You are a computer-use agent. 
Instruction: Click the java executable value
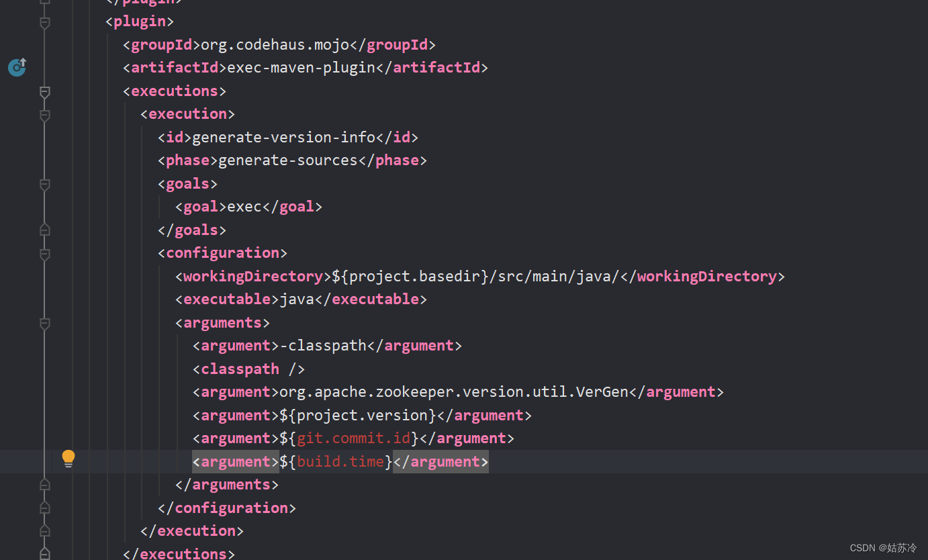[x=297, y=299]
